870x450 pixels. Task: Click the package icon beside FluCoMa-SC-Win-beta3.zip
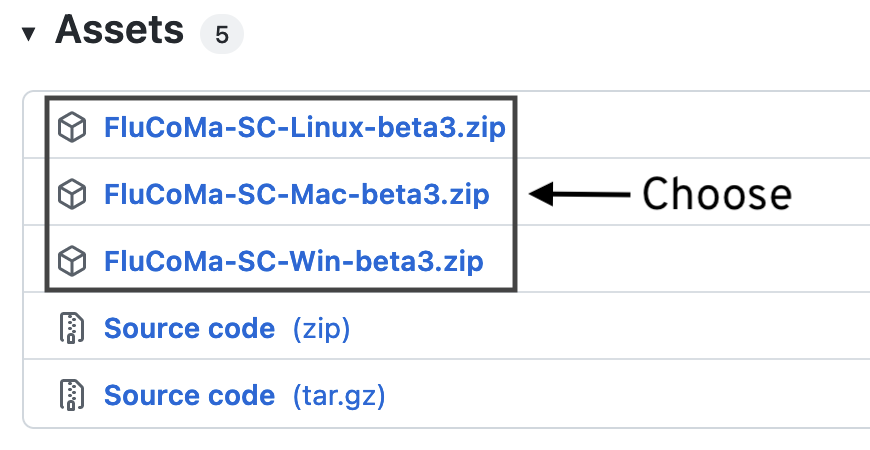[72, 261]
